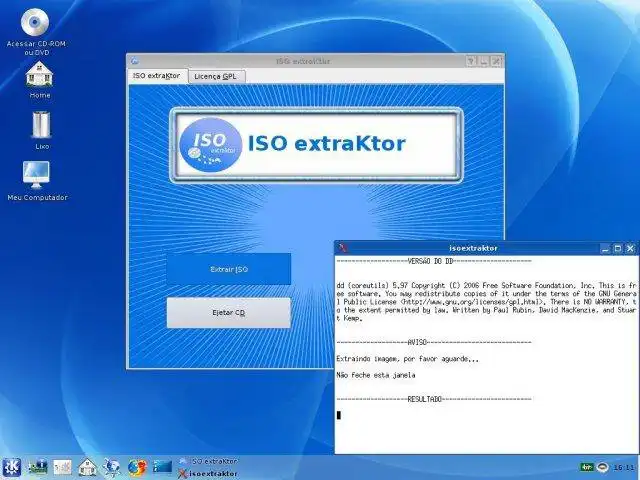The image size is (640, 480).
Task: Click the 'RESULTADO' header line
Action: pyautogui.click(x=434, y=399)
